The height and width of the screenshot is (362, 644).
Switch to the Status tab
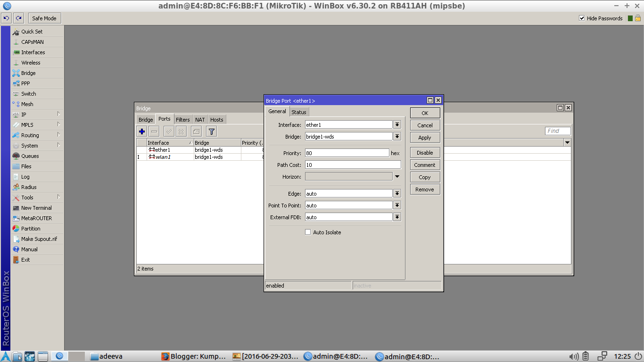299,112
